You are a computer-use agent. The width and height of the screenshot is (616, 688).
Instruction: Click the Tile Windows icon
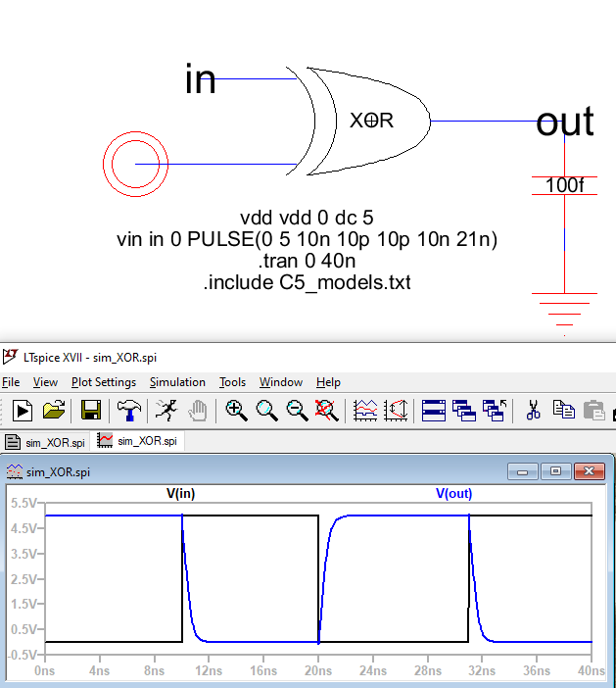[x=434, y=411]
